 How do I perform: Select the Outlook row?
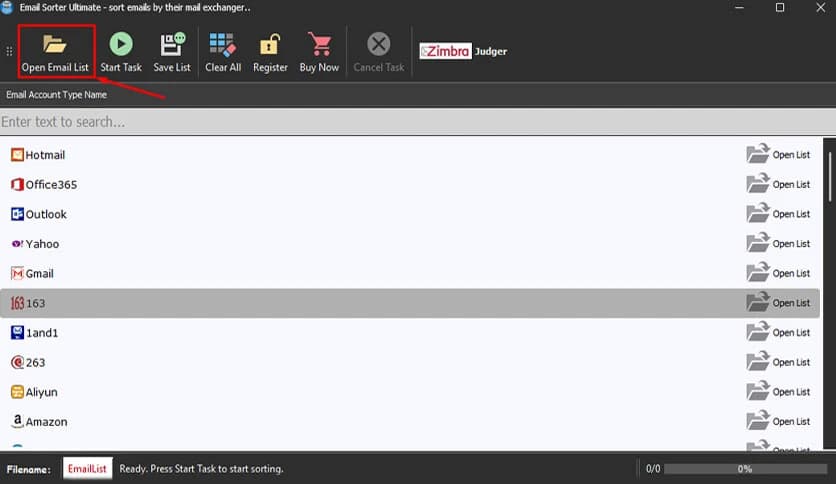pos(409,214)
